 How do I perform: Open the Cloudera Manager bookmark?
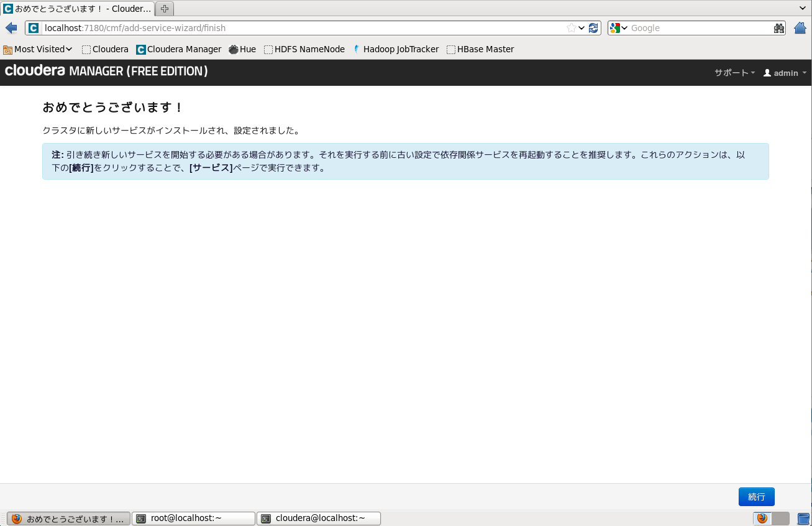(x=179, y=49)
